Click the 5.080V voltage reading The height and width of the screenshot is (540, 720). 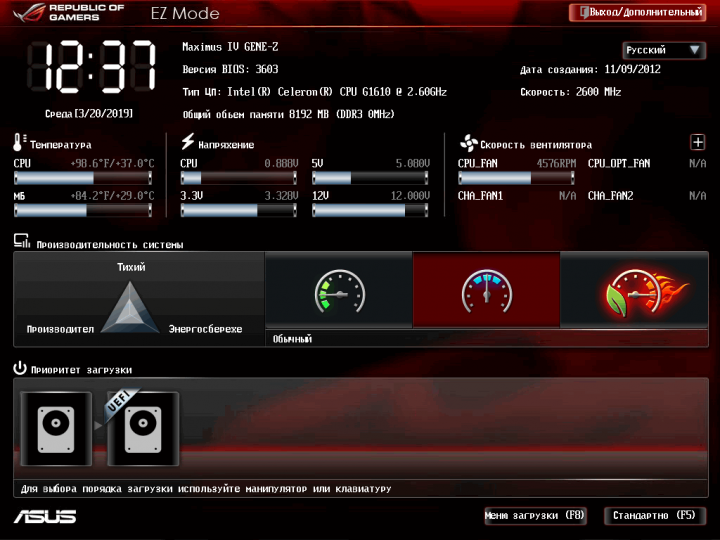tap(413, 163)
